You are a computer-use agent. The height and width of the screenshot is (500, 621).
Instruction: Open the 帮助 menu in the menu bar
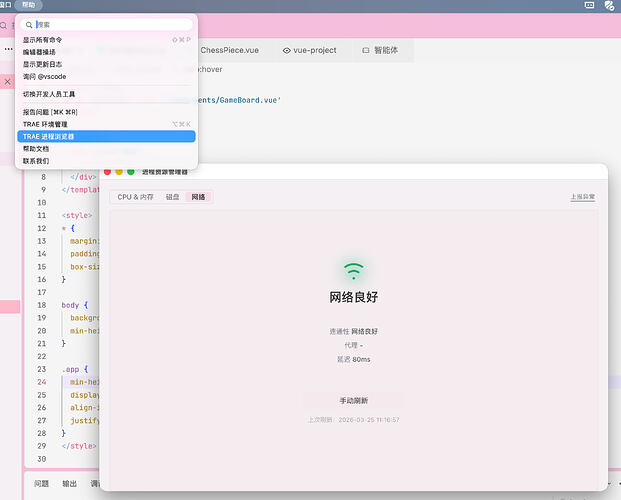pyautogui.click(x=29, y=5)
